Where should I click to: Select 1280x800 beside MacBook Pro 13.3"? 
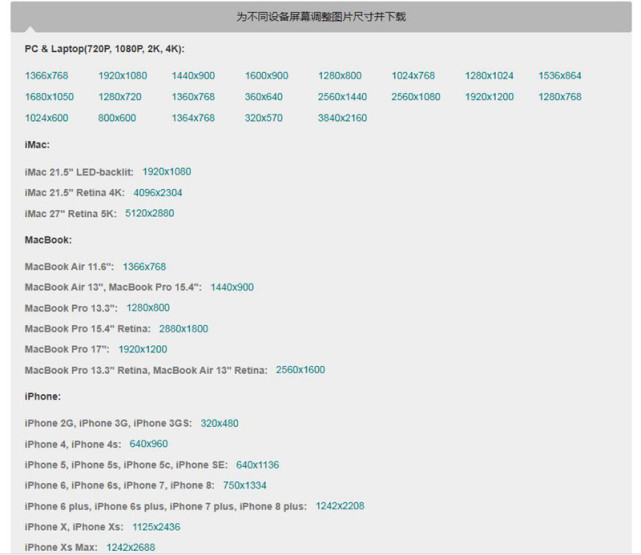tap(148, 308)
